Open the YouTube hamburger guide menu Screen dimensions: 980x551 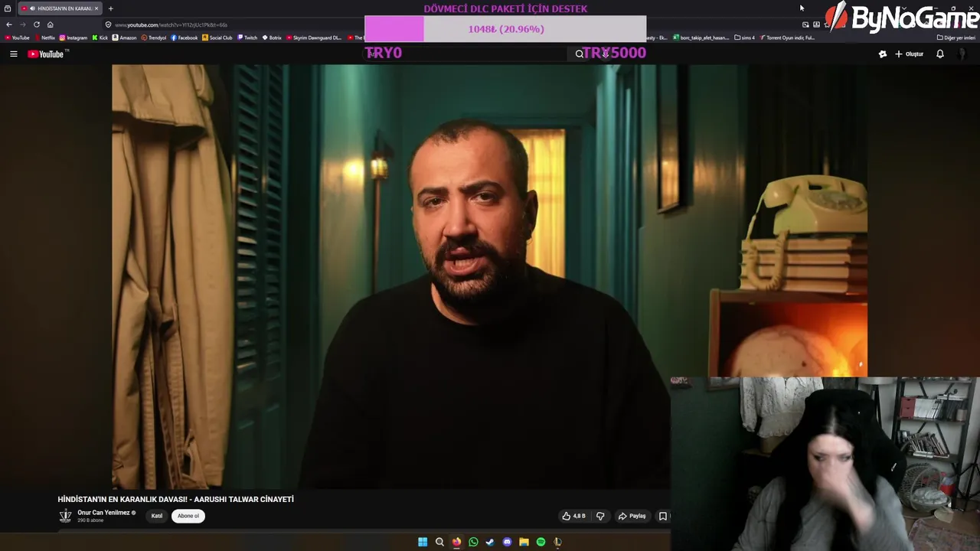[13, 54]
